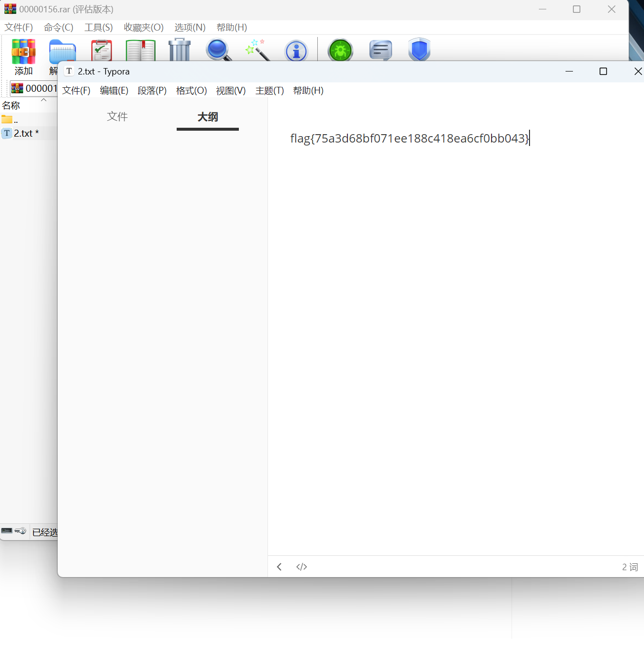Select 2.txt in WinRAR file list

pyautogui.click(x=26, y=133)
